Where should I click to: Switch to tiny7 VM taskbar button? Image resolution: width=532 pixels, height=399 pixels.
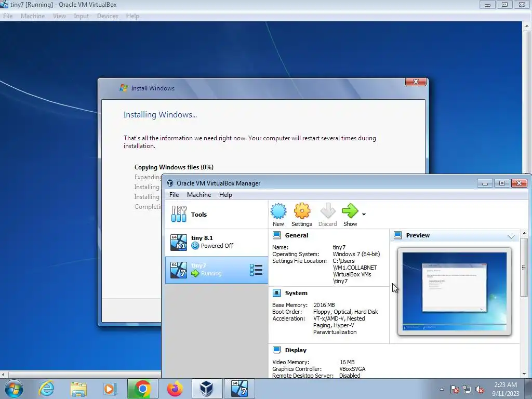[239, 389]
